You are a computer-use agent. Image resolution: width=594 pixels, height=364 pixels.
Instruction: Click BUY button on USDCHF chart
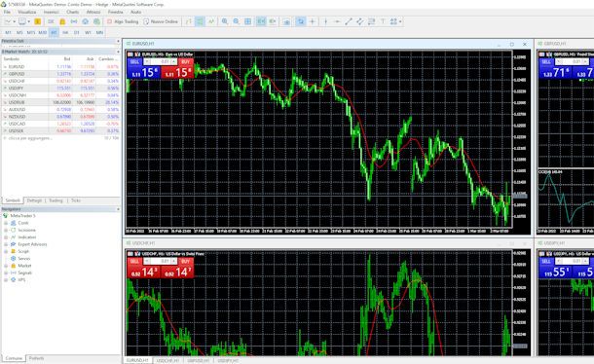coord(186,262)
